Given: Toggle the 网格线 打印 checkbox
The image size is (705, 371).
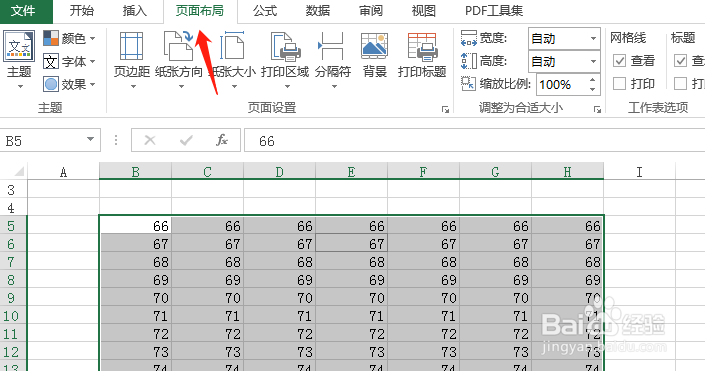Looking at the screenshot, I should pos(619,83).
